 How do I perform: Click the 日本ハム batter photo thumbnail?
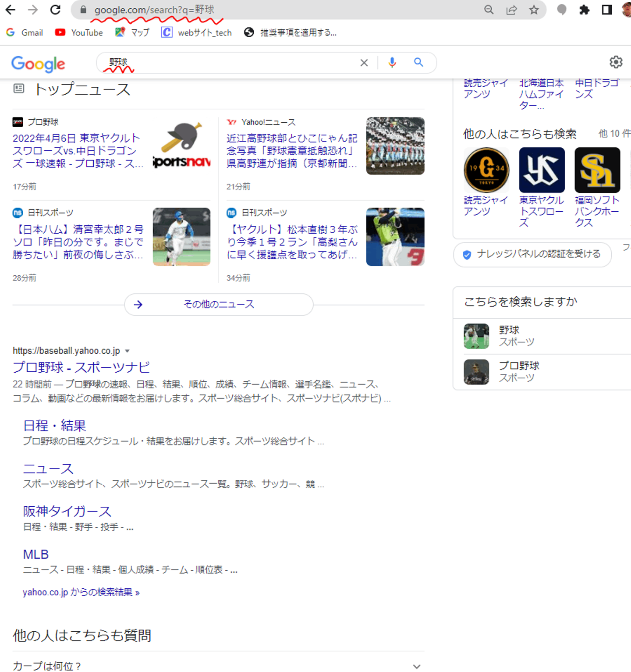tap(181, 237)
